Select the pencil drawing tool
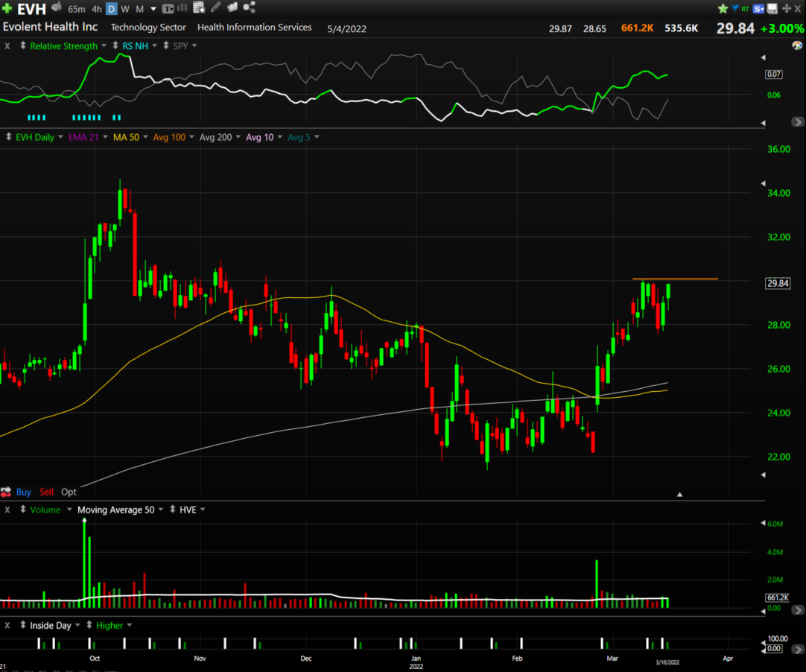This screenshot has width=806, height=672. click(216, 7)
